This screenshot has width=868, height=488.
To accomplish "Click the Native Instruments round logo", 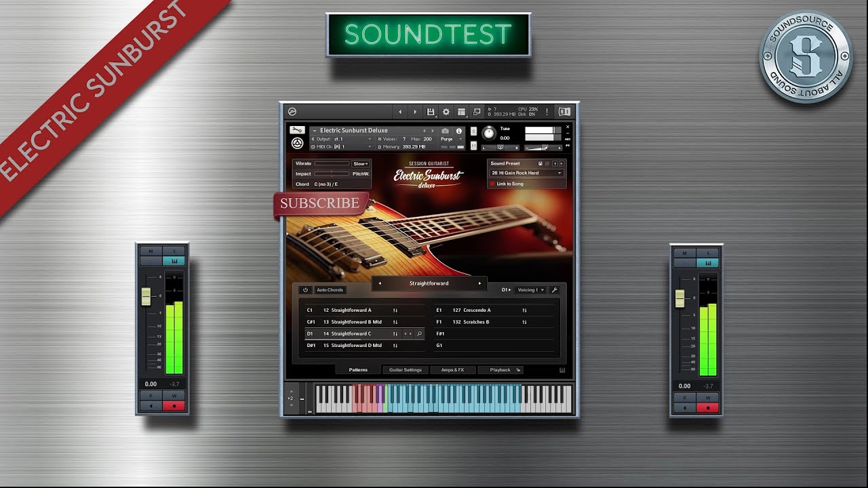I will point(297,144).
